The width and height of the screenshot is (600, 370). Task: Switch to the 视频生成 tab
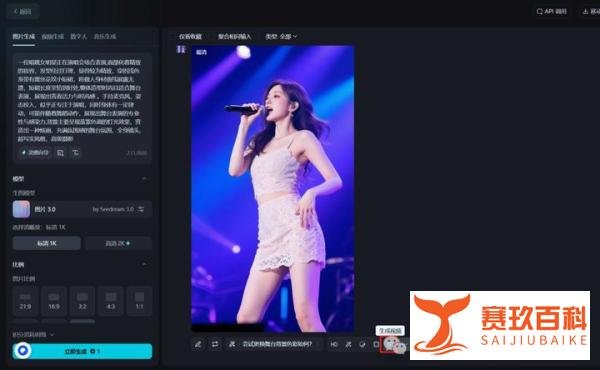(x=53, y=37)
